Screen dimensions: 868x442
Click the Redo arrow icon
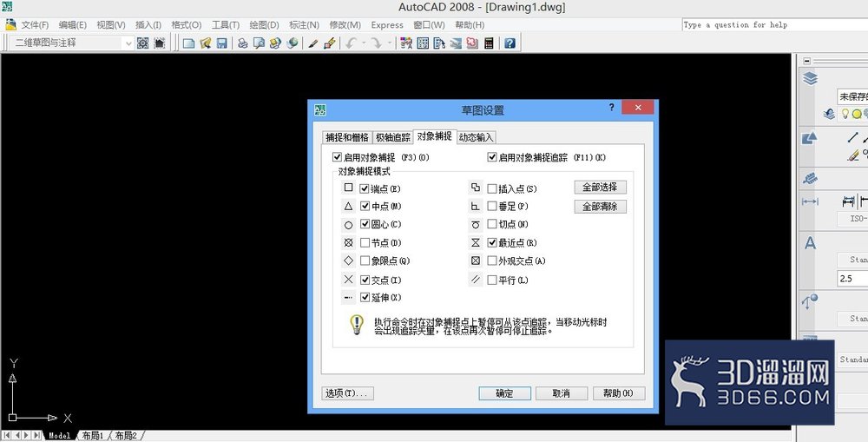[376, 43]
